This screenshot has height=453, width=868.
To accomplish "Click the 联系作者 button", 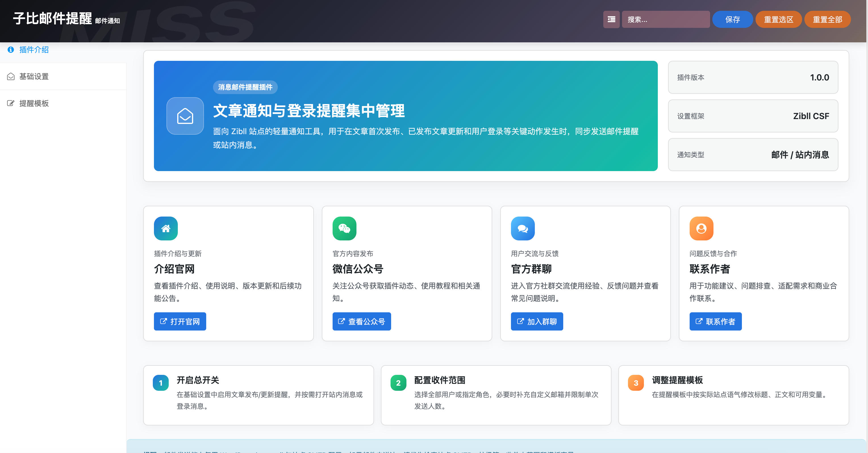I will tap(715, 321).
